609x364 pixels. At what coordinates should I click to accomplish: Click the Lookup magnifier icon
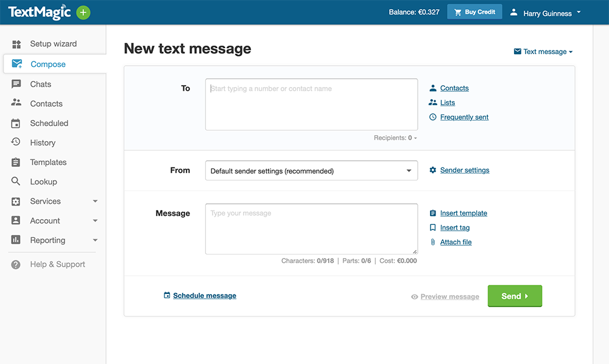pos(16,181)
